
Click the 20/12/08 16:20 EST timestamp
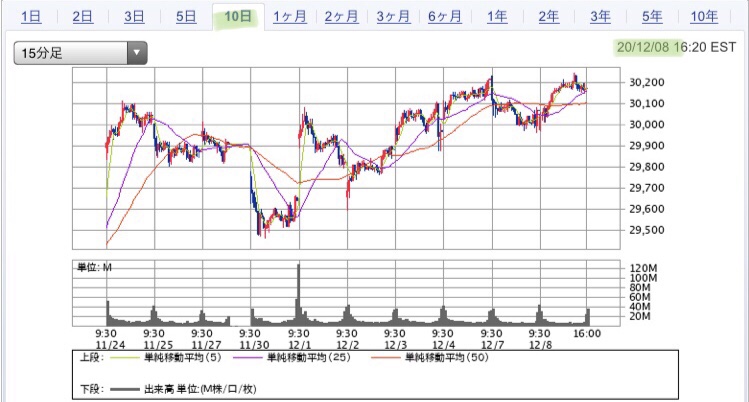[x=676, y=47]
